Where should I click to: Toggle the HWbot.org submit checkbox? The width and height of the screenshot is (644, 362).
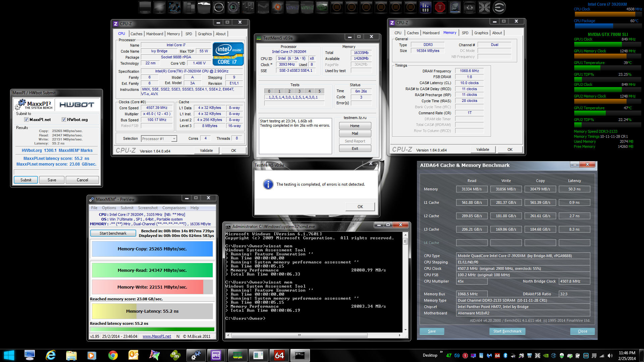tap(64, 120)
